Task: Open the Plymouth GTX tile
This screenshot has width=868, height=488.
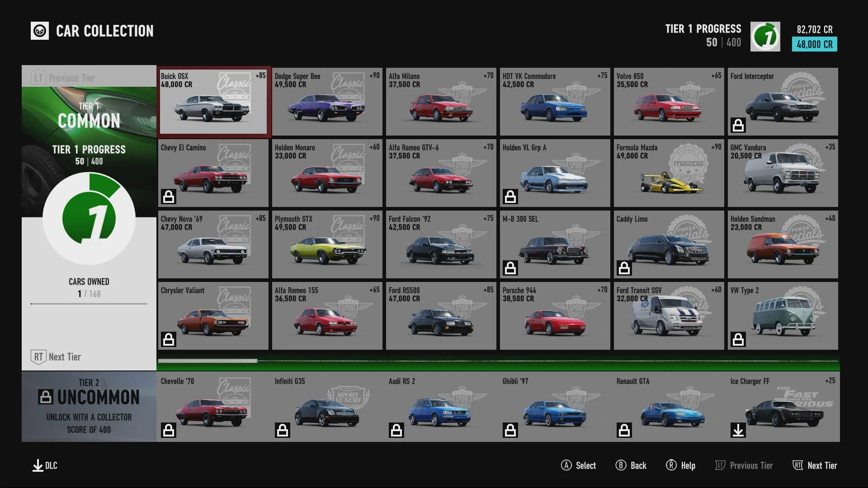Action: point(327,244)
